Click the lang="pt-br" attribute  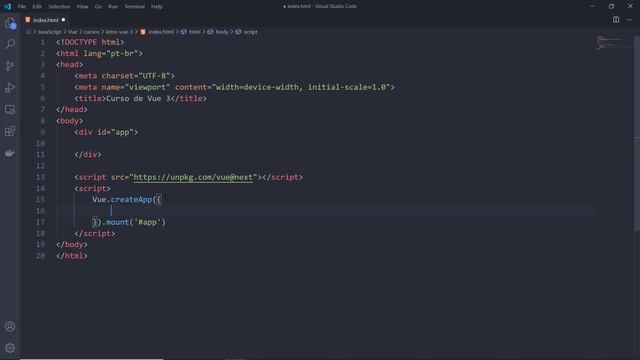coord(111,53)
